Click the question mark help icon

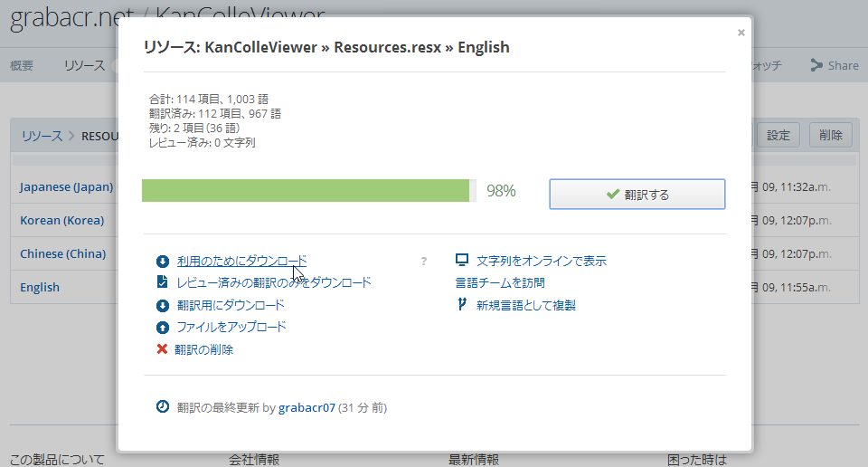pyautogui.click(x=423, y=261)
